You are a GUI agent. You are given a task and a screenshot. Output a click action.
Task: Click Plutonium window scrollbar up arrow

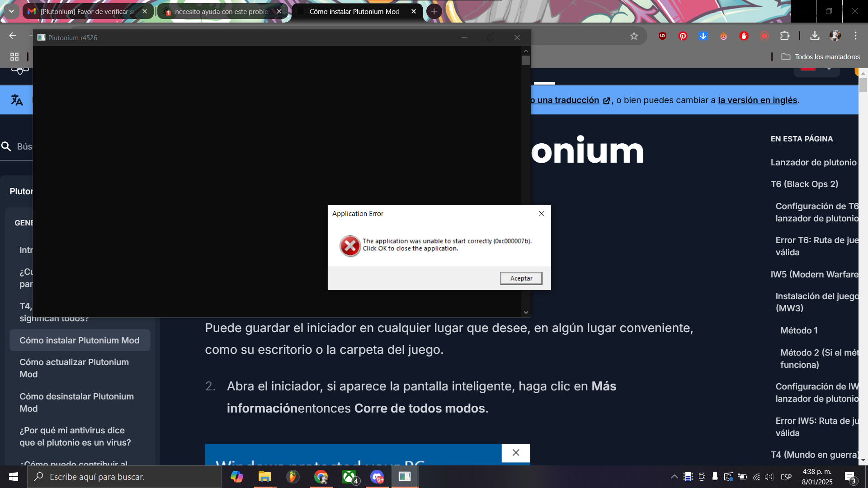[x=525, y=51]
